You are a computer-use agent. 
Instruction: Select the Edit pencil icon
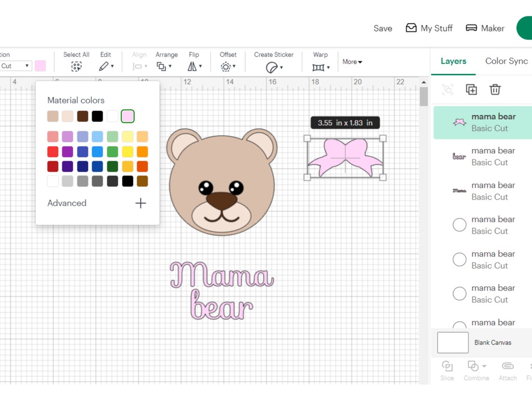pos(104,66)
